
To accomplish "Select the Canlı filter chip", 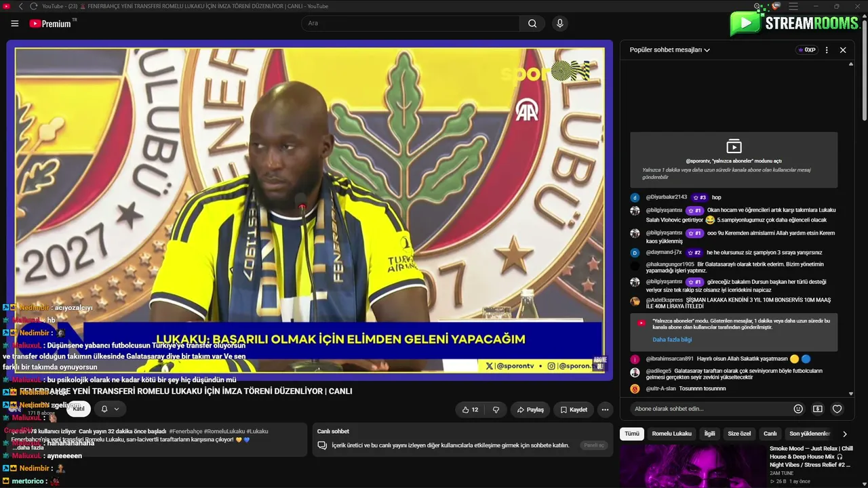I will point(770,434).
